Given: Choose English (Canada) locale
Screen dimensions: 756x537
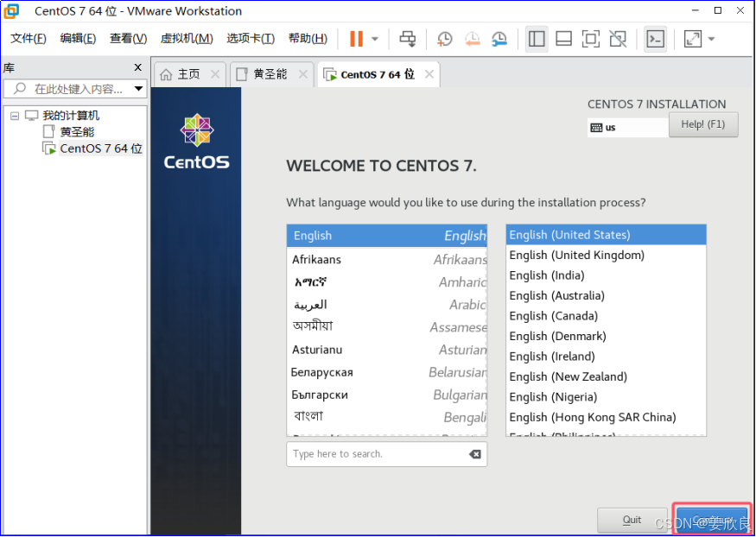Looking at the screenshot, I should point(606,315).
